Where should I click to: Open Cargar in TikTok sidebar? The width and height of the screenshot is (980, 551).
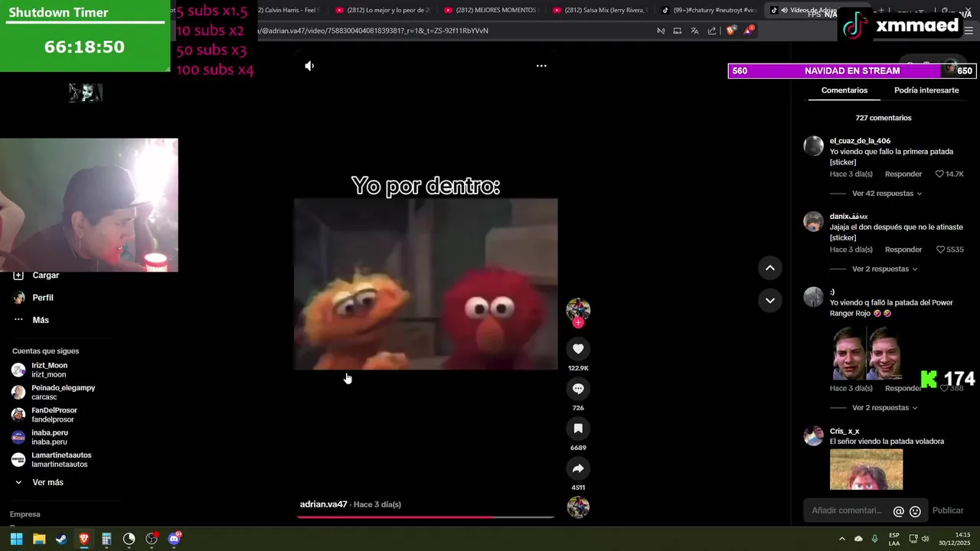point(46,275)
